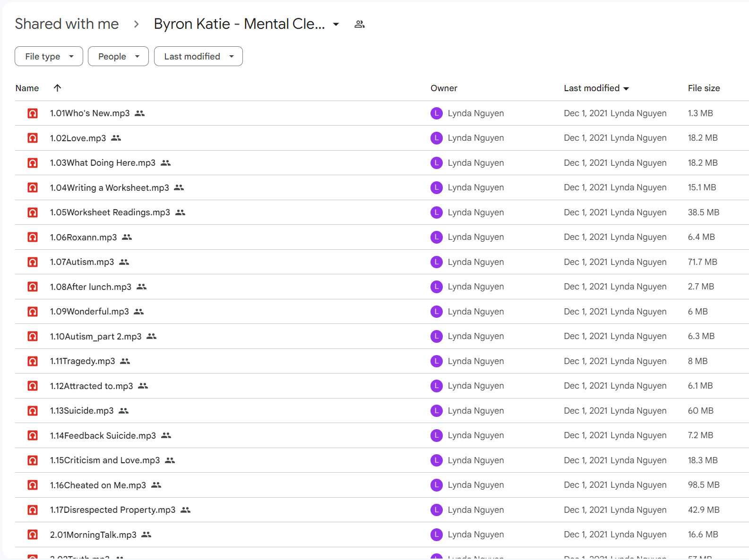The width and height of the screenshot is (749, 560).
Task: Click the 71.7 MB file size value
Action: [703, 262]
